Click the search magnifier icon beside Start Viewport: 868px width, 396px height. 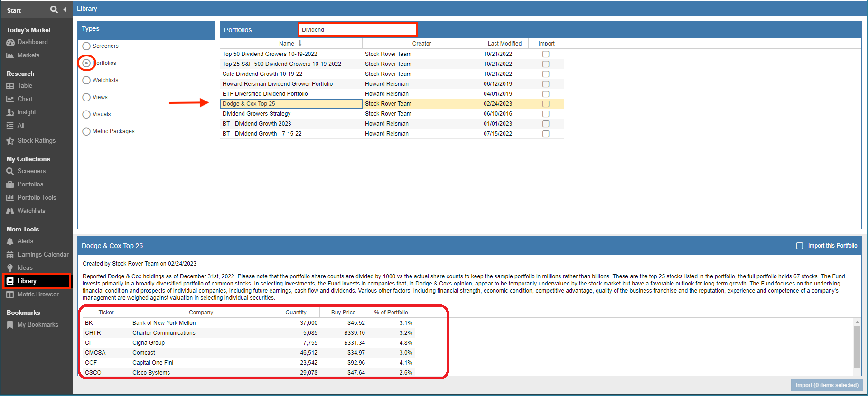click(54, 9)
